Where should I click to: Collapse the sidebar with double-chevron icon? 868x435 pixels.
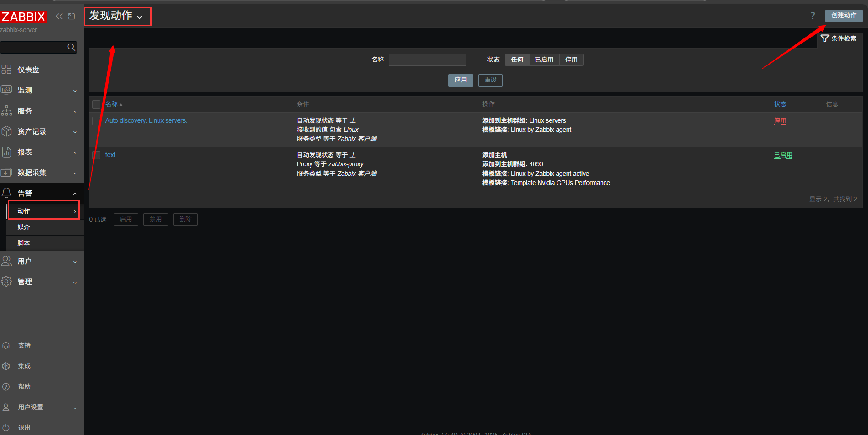[x=59, y=16]
